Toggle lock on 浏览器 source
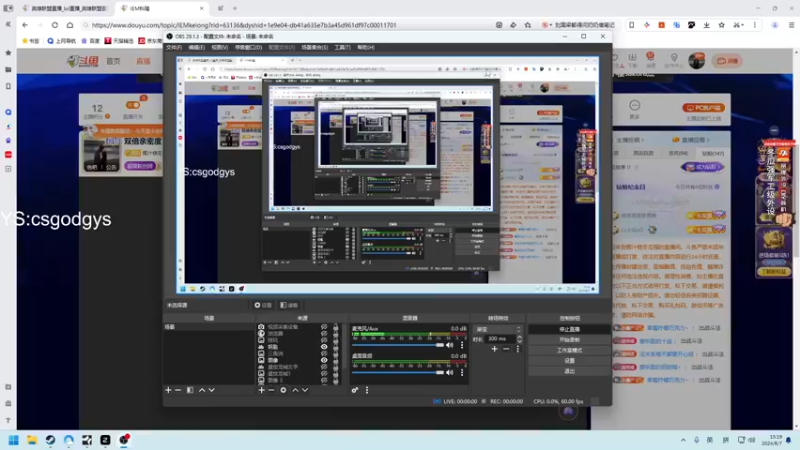Image resolution: width=800 pixels, height=450 pixels. click(335, 333)
